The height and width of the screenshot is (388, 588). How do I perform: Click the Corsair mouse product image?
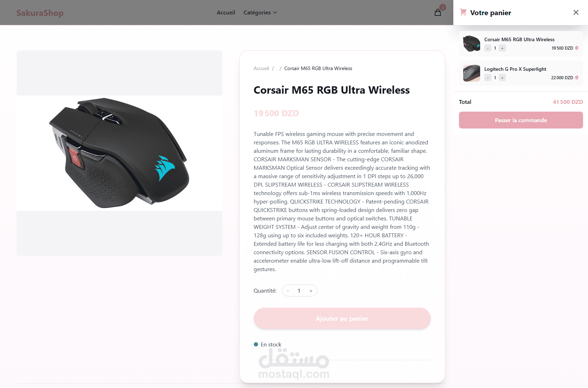pyautogui.click(x=120, y=153)
